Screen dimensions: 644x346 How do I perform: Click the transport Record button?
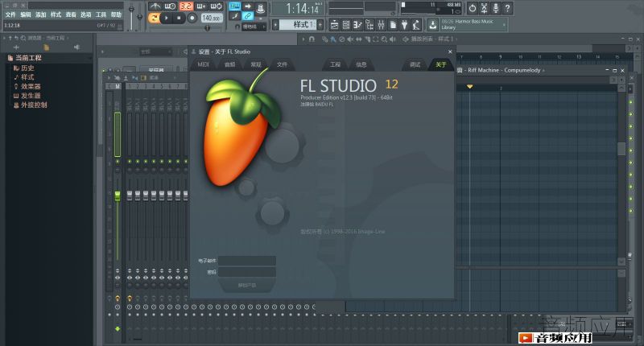[192, 18]
